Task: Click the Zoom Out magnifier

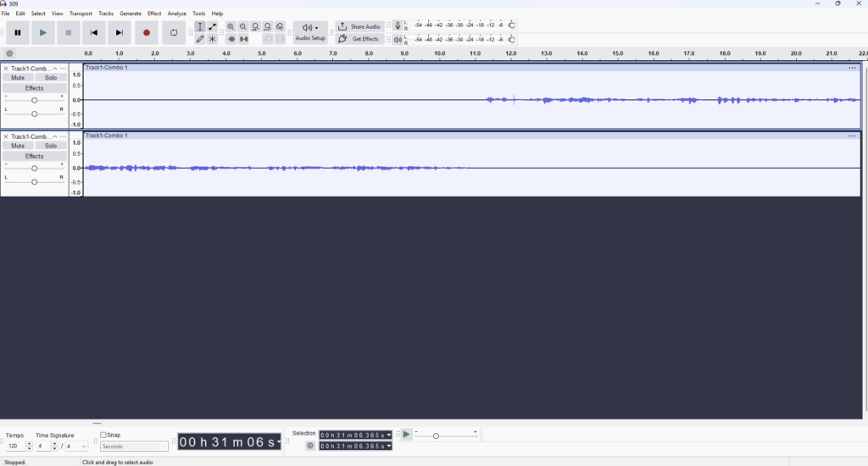Action: (243, 26)
